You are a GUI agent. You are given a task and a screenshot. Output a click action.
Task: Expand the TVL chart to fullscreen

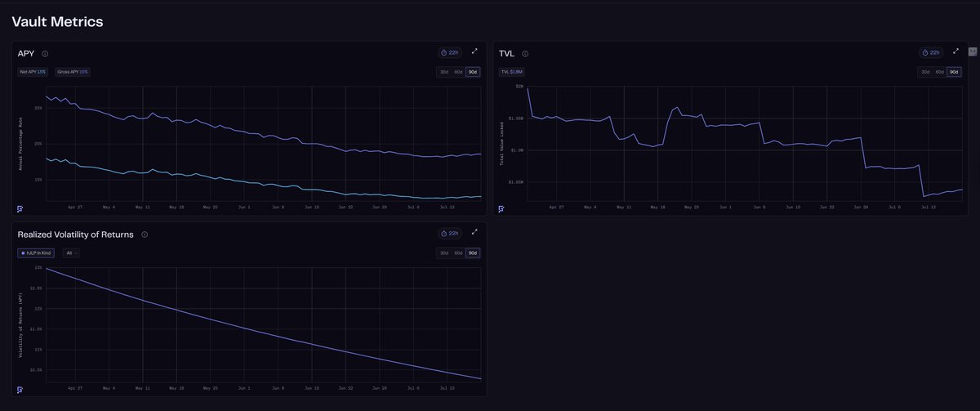pos(955,51)
